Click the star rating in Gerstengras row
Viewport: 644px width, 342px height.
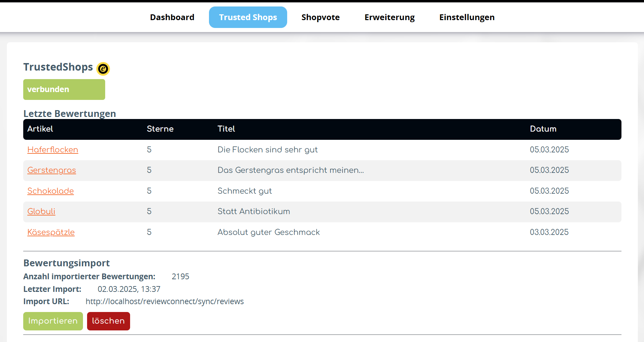click(x=149, y=170)
